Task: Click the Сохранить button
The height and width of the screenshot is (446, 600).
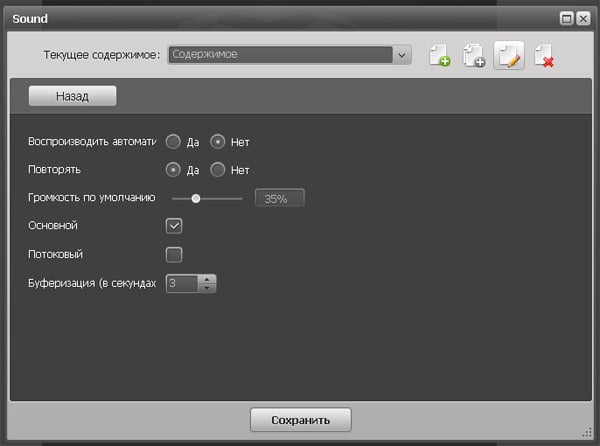Action: coord(300,419)
